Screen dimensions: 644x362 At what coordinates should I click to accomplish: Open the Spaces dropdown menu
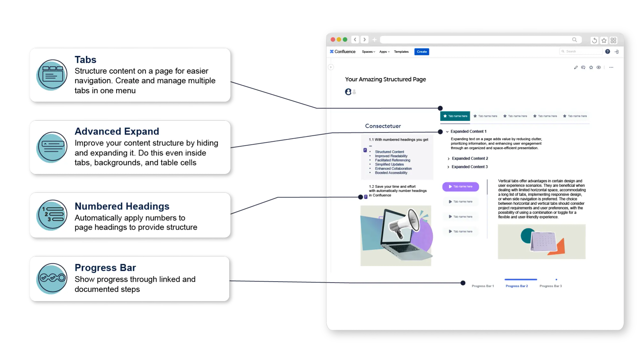point(369,52)
